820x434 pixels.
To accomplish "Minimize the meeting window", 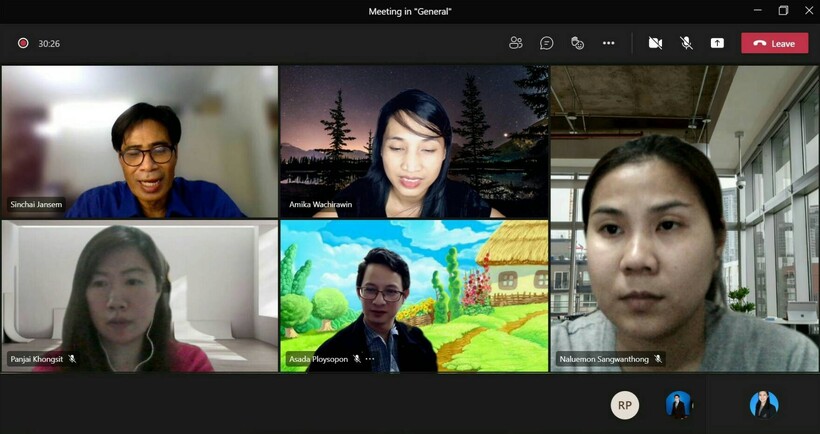I will click(758, 10).
